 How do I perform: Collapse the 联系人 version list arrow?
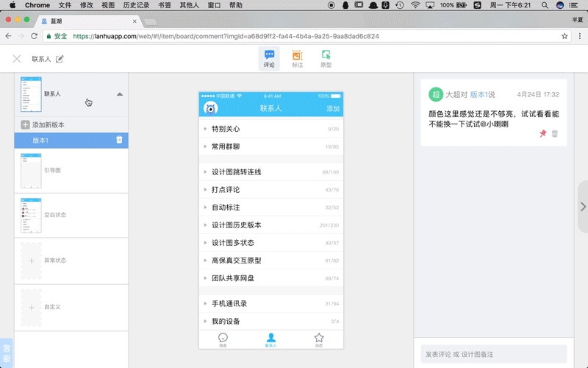(x=120, y=94)
